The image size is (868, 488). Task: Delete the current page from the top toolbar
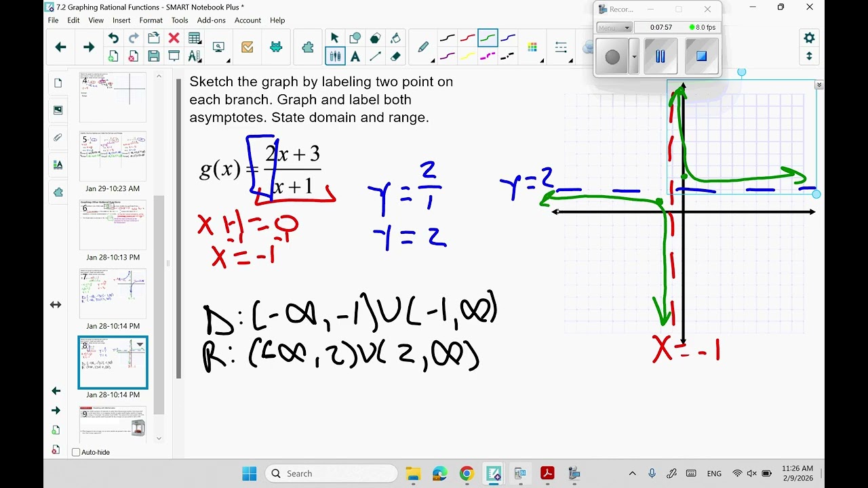(134, 56)
